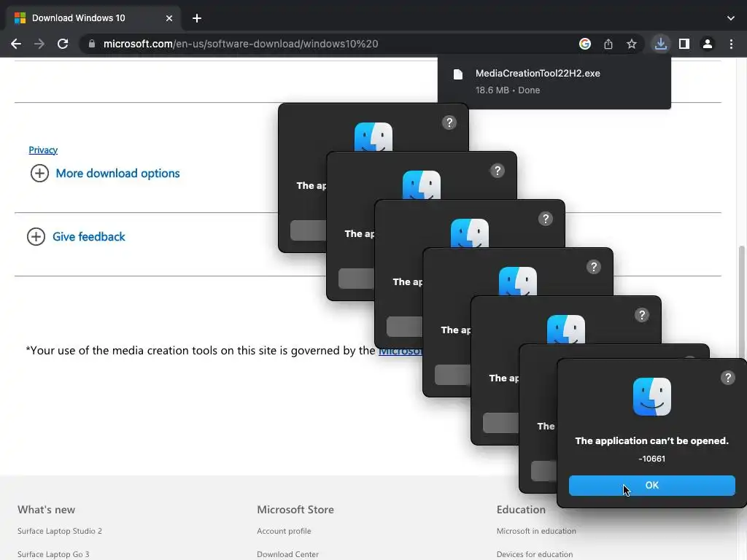Open Chrome three-dot menu
The width and height of the screenshot is (747, 560).
click(731, 44)
